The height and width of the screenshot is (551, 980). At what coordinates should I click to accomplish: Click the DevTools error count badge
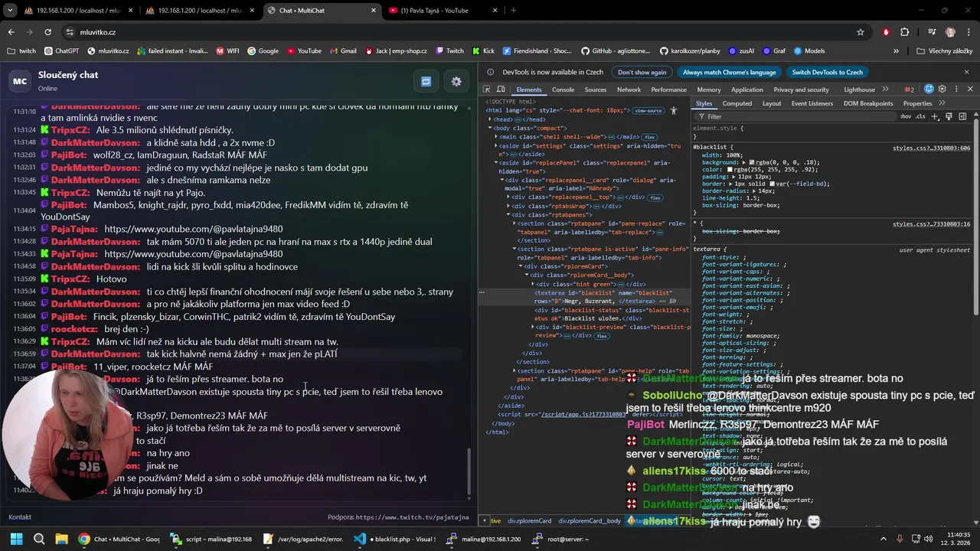(x=910, y=90)
